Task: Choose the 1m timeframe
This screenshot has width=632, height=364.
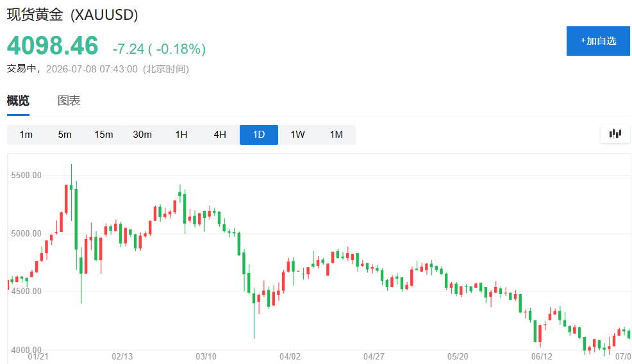Action: (26, 135)
